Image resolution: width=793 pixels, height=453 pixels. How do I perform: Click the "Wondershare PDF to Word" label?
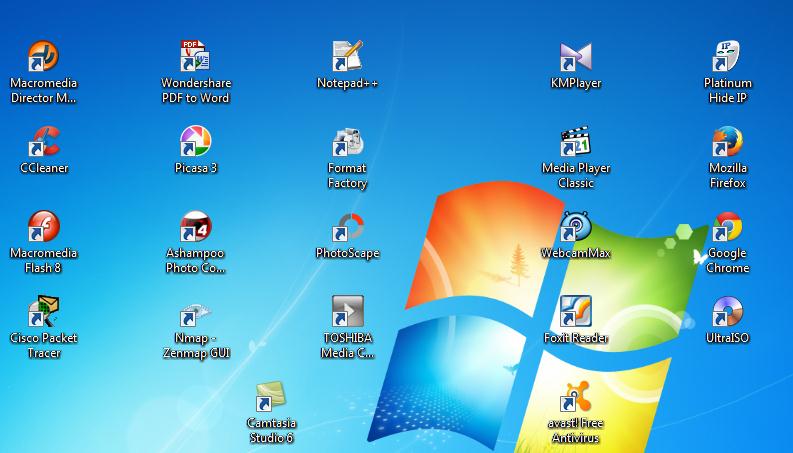(195, 90)
